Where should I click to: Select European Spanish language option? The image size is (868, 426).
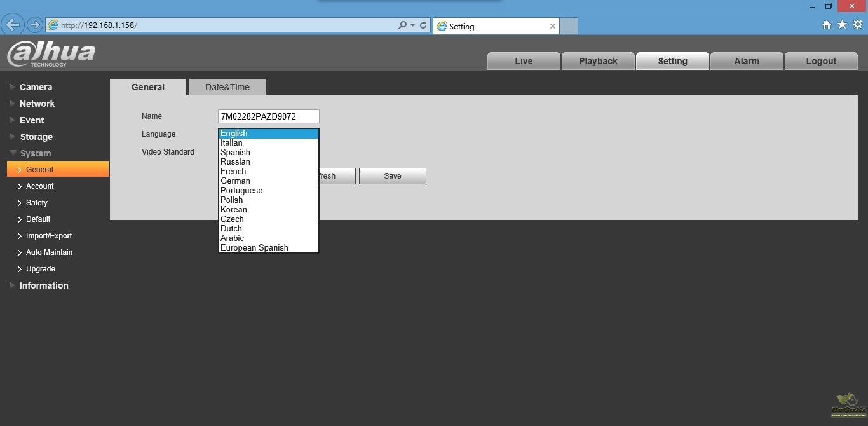(254, 248)
